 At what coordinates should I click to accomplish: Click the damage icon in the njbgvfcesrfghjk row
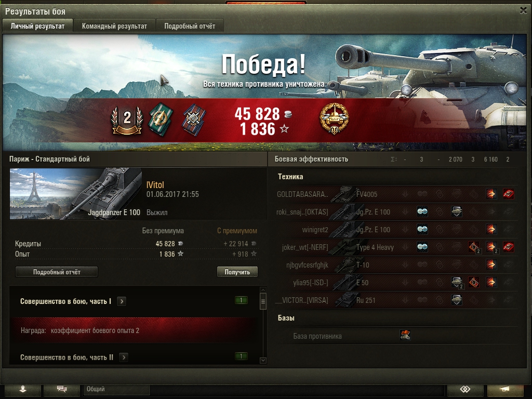tap(491, 264)
